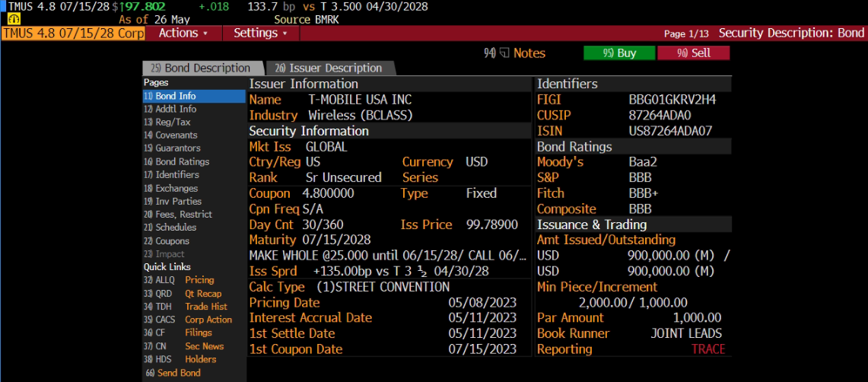Viewport: 868px width, 382px height.
Task: Click price 97.802 in header
Action: (x=141, y=7)
